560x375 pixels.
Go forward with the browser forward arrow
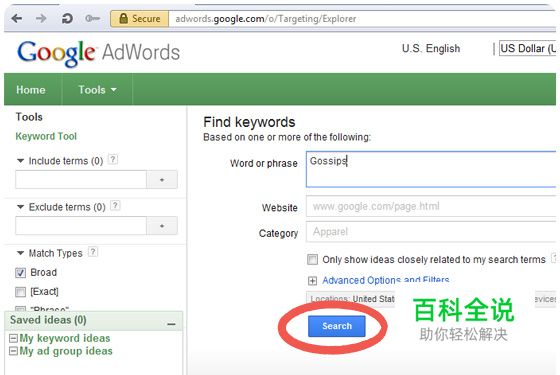tap(41, 18)
